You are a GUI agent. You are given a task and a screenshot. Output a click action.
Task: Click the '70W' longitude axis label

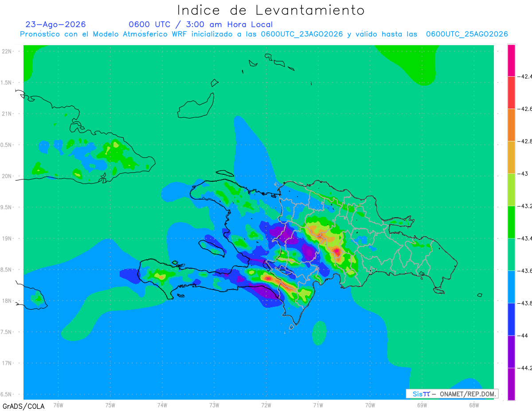click(370, 405)
